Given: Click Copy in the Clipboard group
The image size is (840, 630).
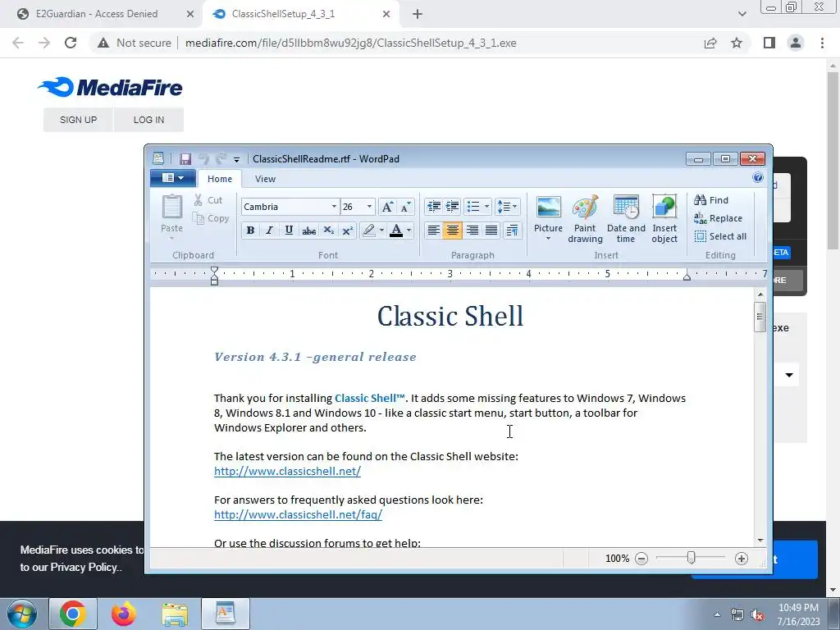Looking at the screenshot, I should [x=211, y=218].
